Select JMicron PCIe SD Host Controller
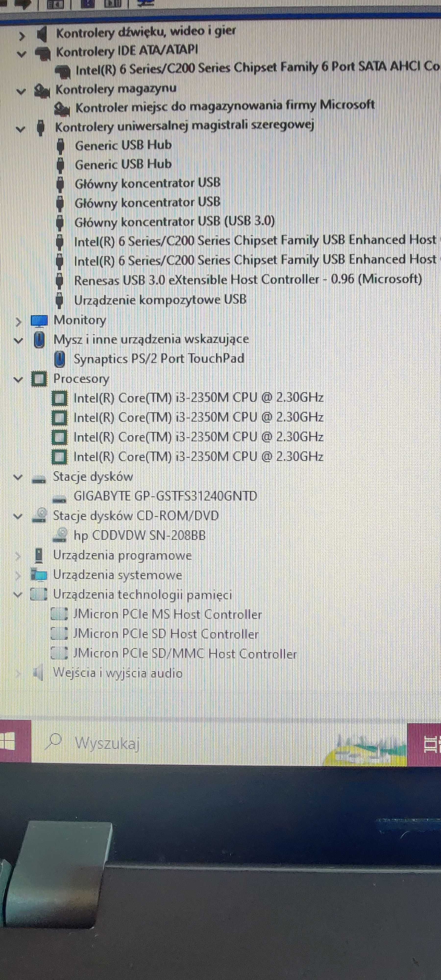441x980 pixels. point(166,634)
